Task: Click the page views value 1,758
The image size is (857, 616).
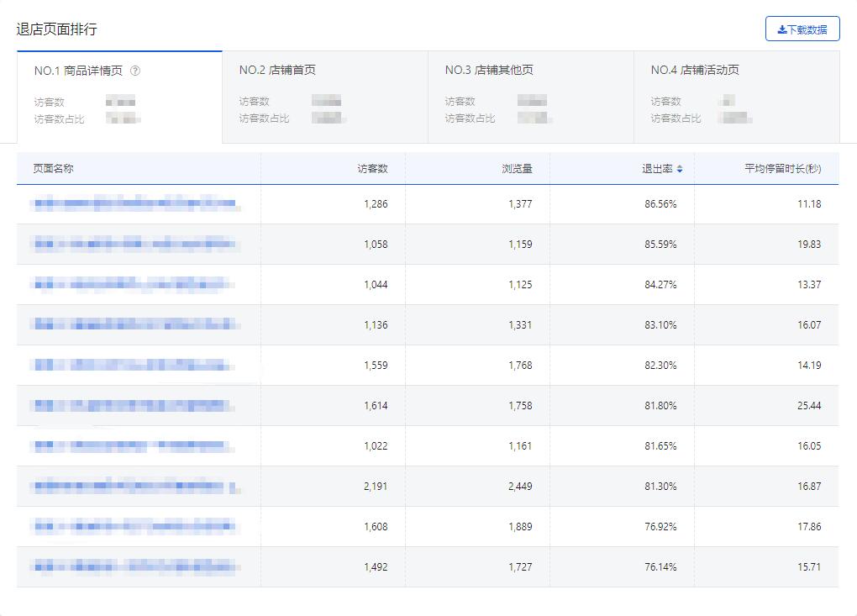Action: point(520,406)
